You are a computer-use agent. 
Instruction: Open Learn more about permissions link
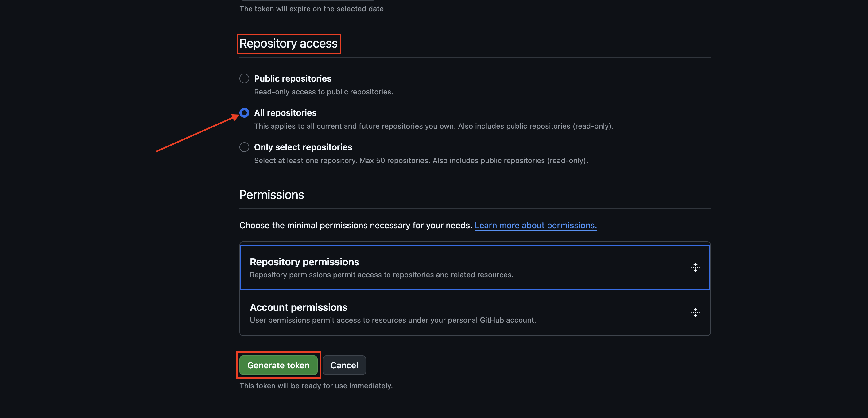536,225
